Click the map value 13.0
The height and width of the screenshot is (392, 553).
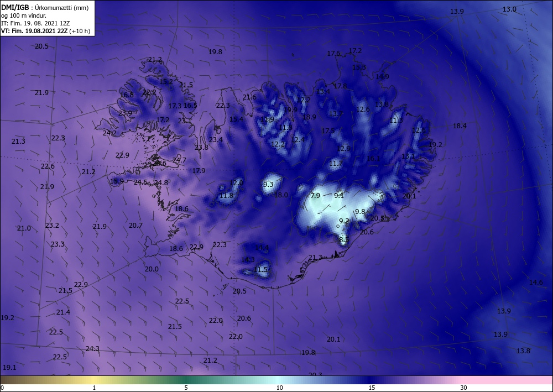tap(509, 9)
